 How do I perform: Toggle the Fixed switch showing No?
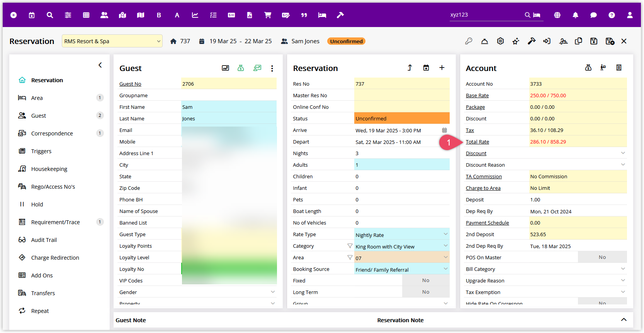tap(426, 281)
